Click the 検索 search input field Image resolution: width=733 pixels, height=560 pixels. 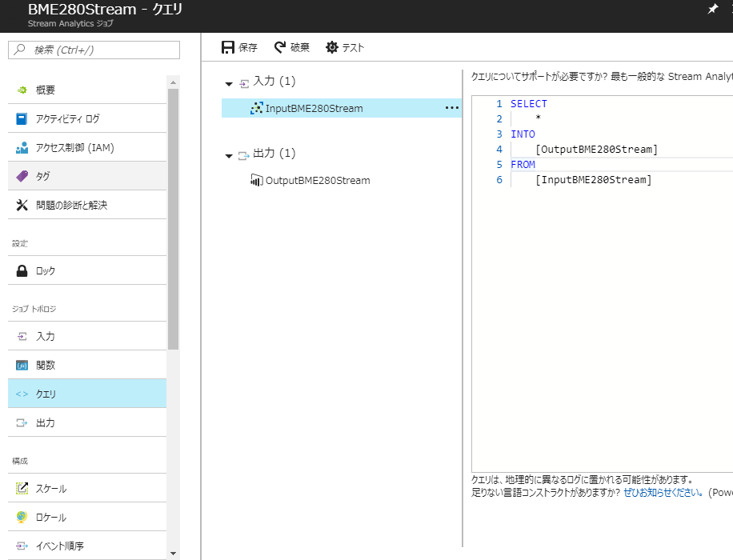pyautogui.click(x=94, y=50)
